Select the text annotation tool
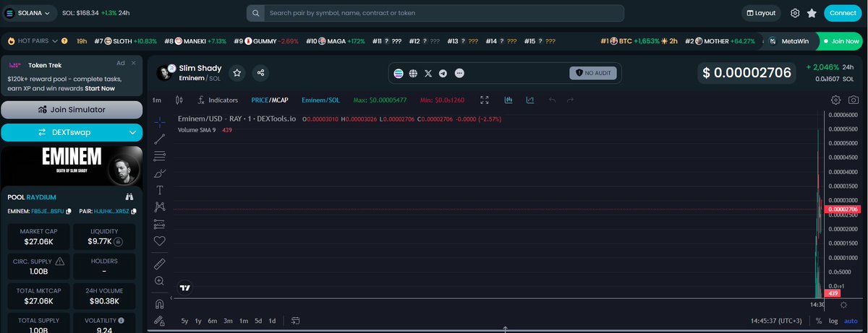Screen dimensions: 868x333 coord(160,190)
